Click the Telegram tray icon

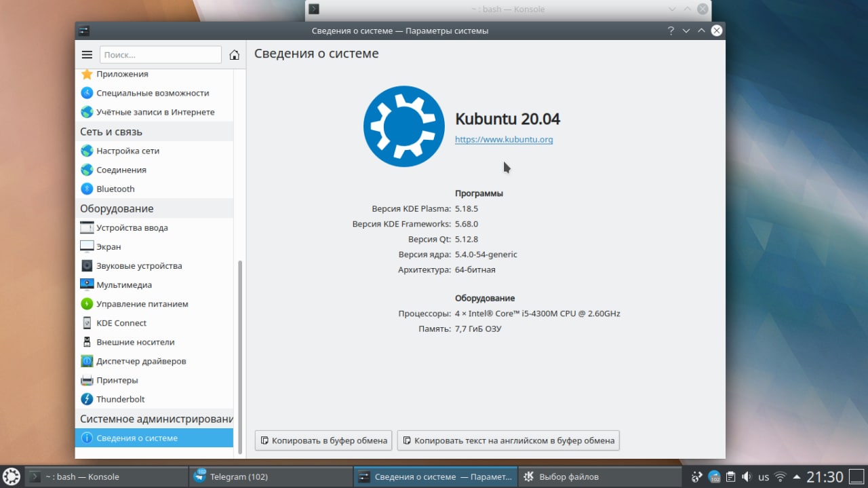click(714, 477)
